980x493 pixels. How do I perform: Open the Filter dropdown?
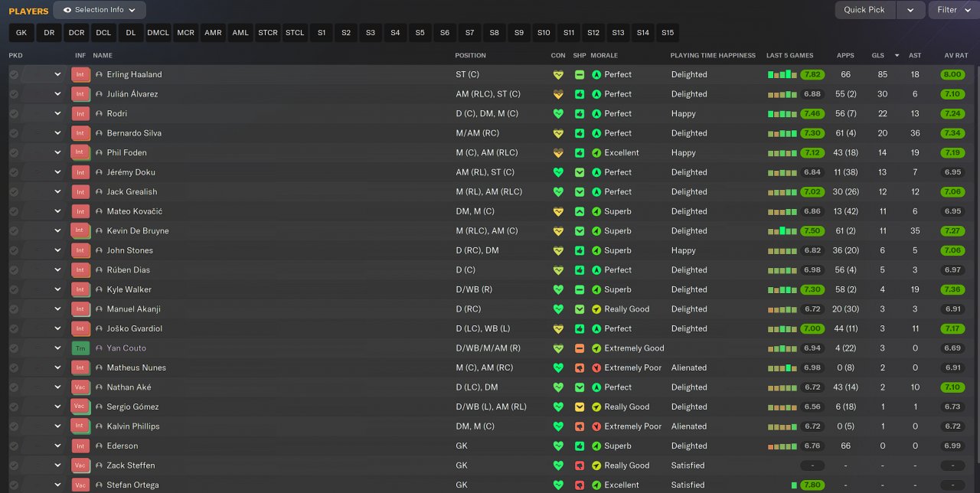[x=952, y=10]
